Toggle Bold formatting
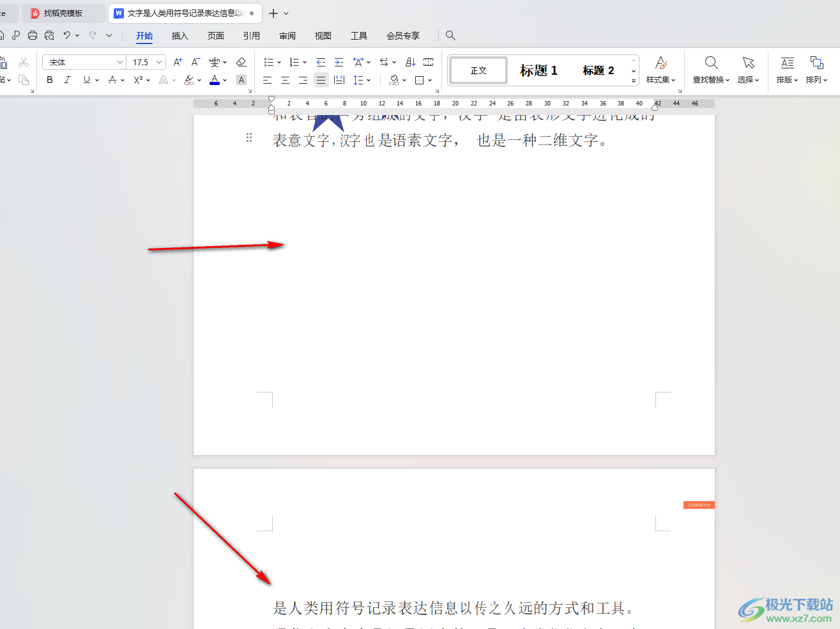This screenshot has width=840, height=629. coord(50,80)
